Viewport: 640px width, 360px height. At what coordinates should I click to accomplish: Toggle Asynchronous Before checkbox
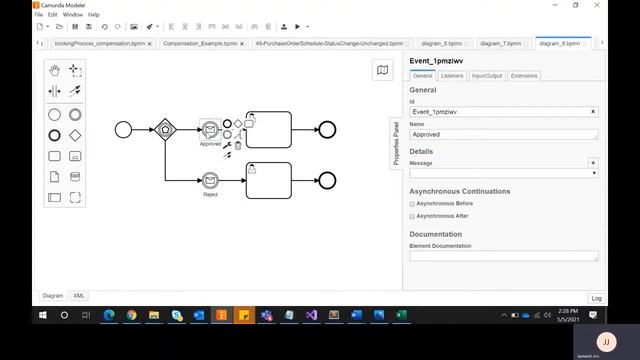coord(412,204)
